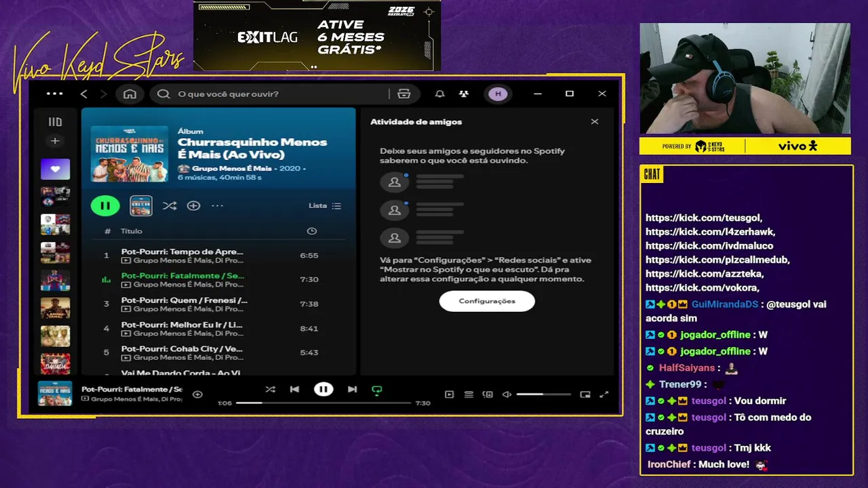Skip to the previous track
The height and width of the screenshot is (488, 868).
294,389
